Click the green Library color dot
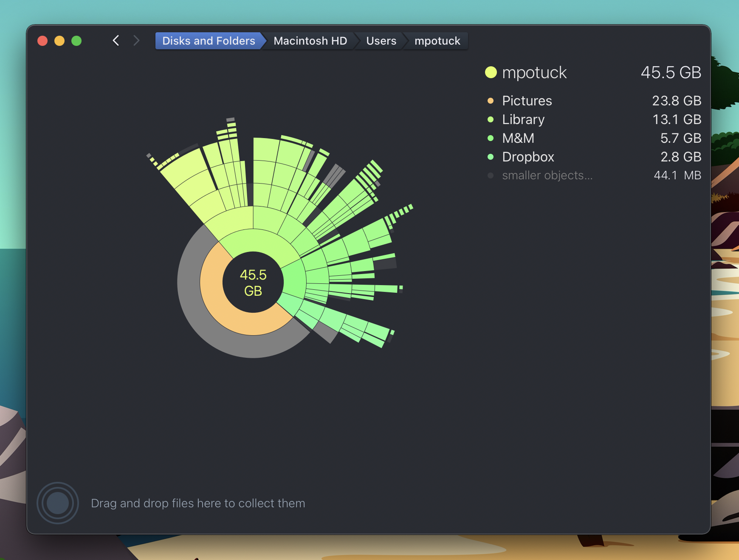The image size is (739, 560). pos(491,119)
